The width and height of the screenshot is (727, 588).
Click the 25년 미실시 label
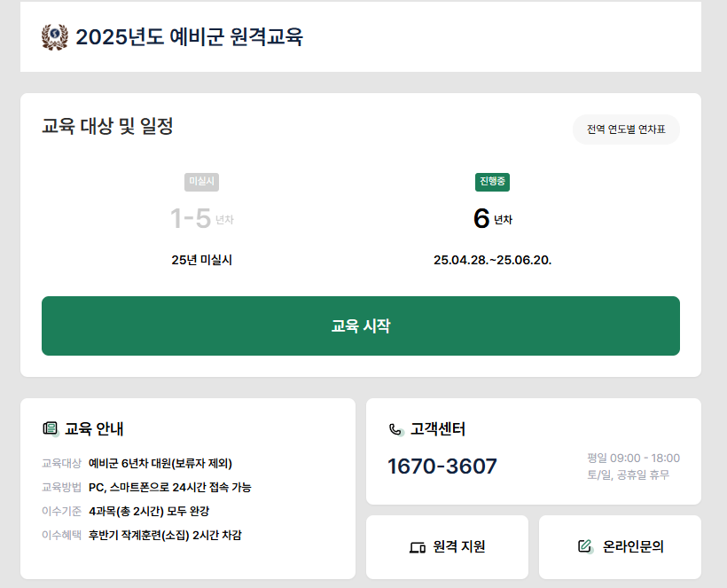point(201,258)
